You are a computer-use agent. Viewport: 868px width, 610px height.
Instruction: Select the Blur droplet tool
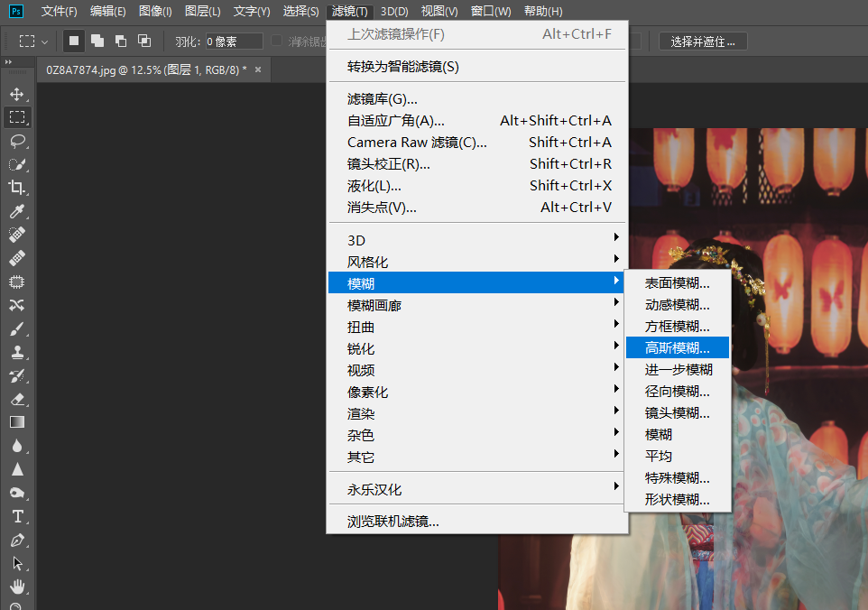pos(17,446)
